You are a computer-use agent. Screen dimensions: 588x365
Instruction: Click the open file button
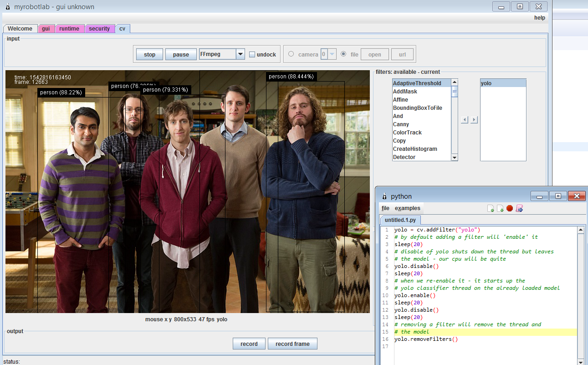coord(375,55)
